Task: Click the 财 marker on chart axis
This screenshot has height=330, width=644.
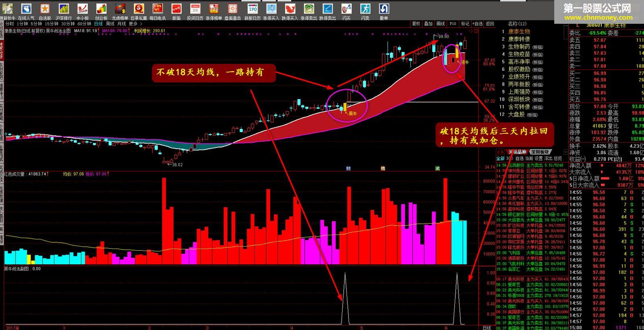Action: 349,168
